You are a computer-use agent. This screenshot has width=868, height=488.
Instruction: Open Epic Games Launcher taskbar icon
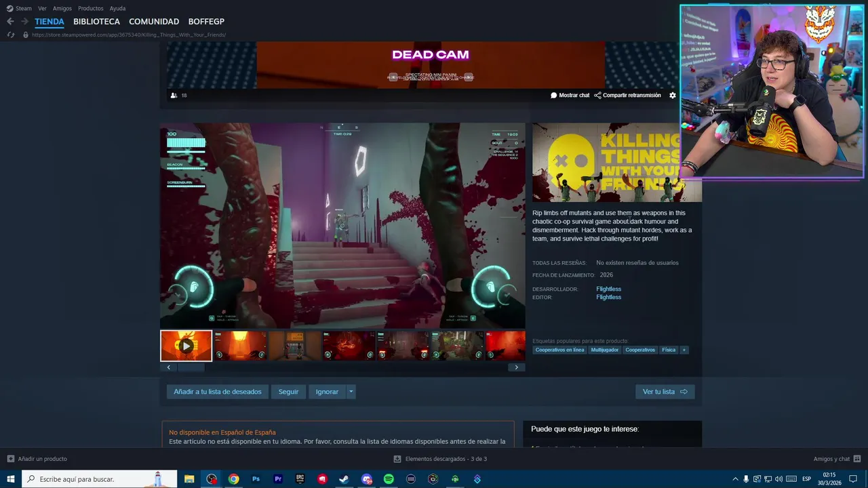click(x=300, y=479)
